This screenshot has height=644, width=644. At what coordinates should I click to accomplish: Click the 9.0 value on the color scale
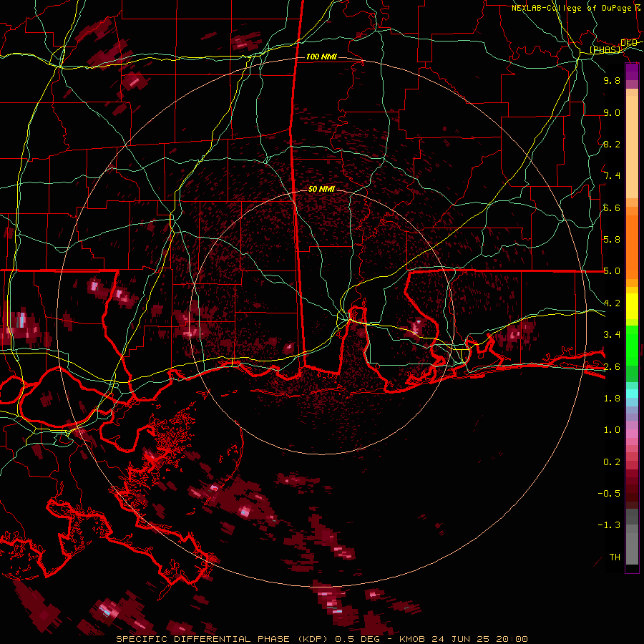[612, 112]
